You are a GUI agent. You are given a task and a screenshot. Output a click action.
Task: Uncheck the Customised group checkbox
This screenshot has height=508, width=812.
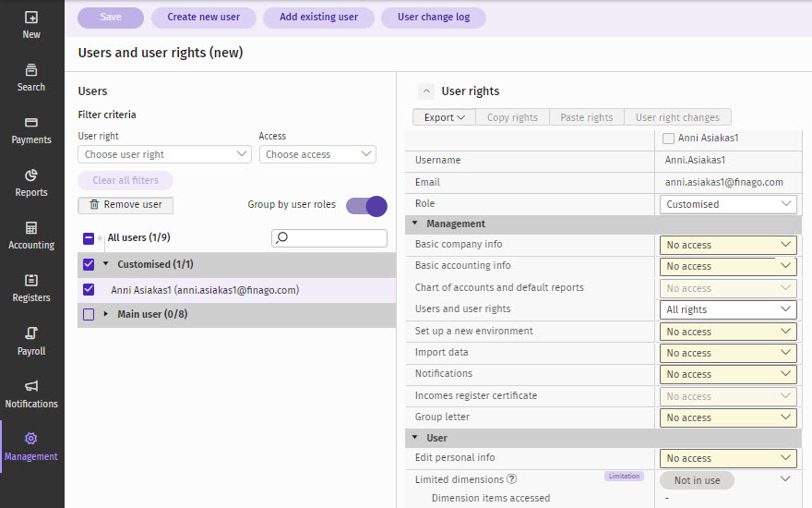89,264
